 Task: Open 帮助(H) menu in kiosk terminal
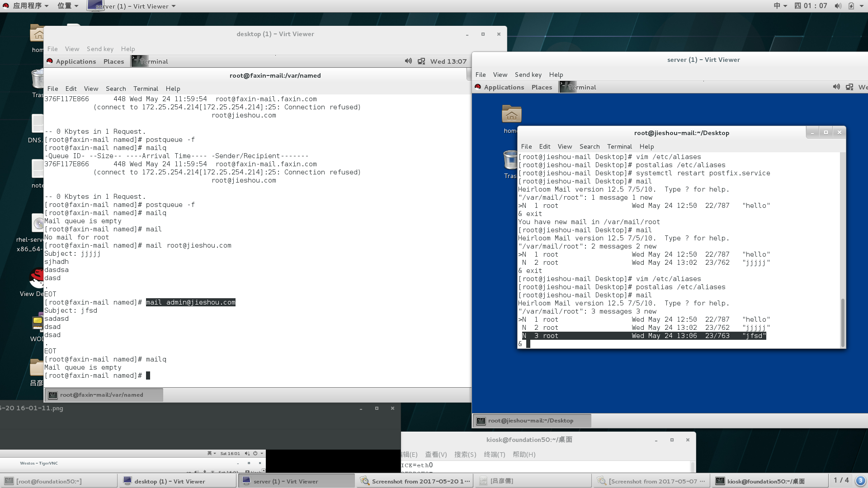tap(524, 455)
